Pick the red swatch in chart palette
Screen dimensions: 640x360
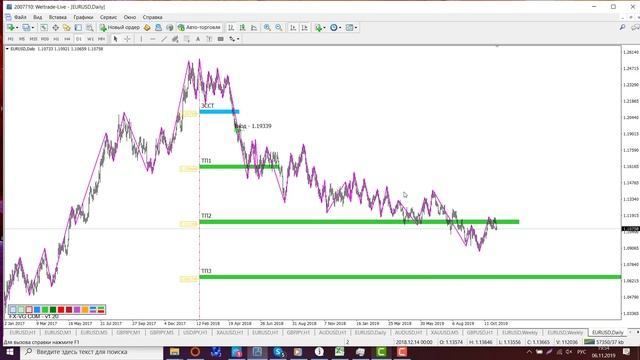pos(61,310)
